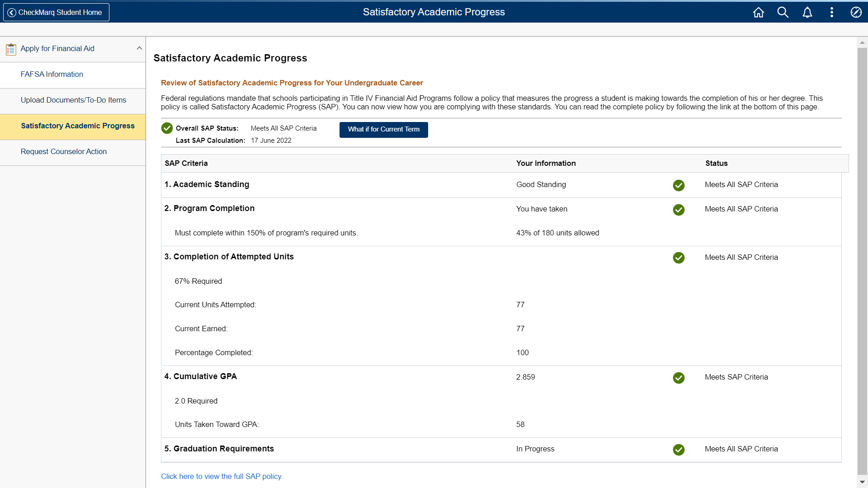Open the Search magnifier icon
Viewport: 868px width, 488px height.
783,12
